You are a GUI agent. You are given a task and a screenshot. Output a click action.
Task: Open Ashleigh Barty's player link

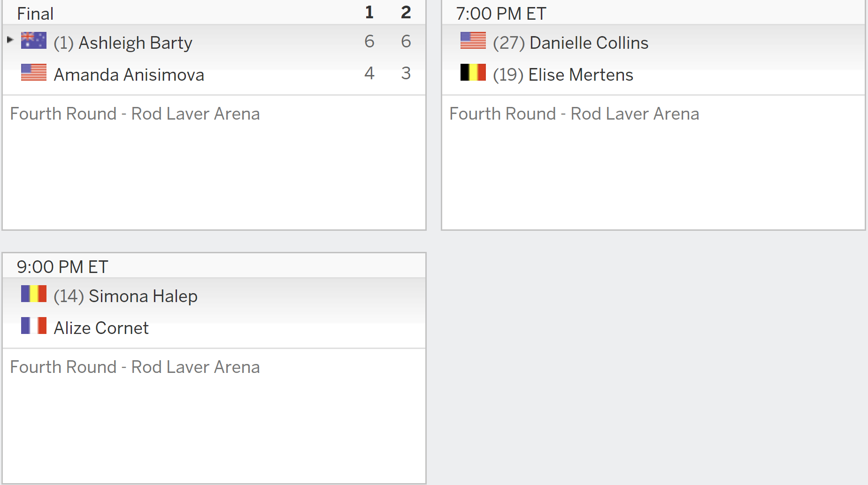(x=135, y=43)
